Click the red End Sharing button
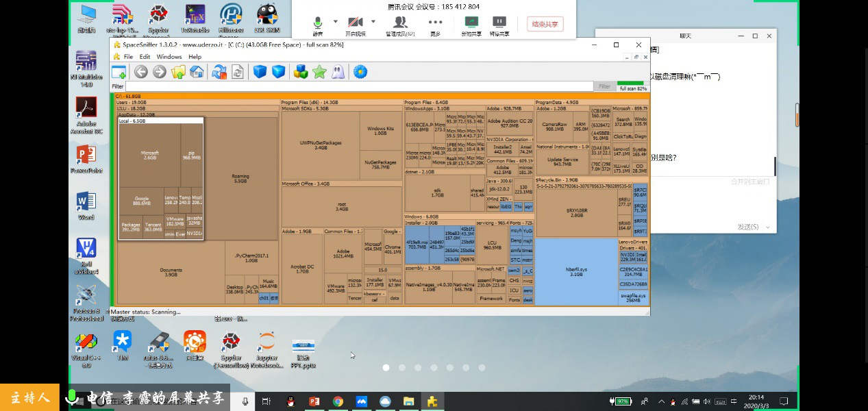Image resolution: width=868 pixels, height=411 pixels. coord(545,24)
